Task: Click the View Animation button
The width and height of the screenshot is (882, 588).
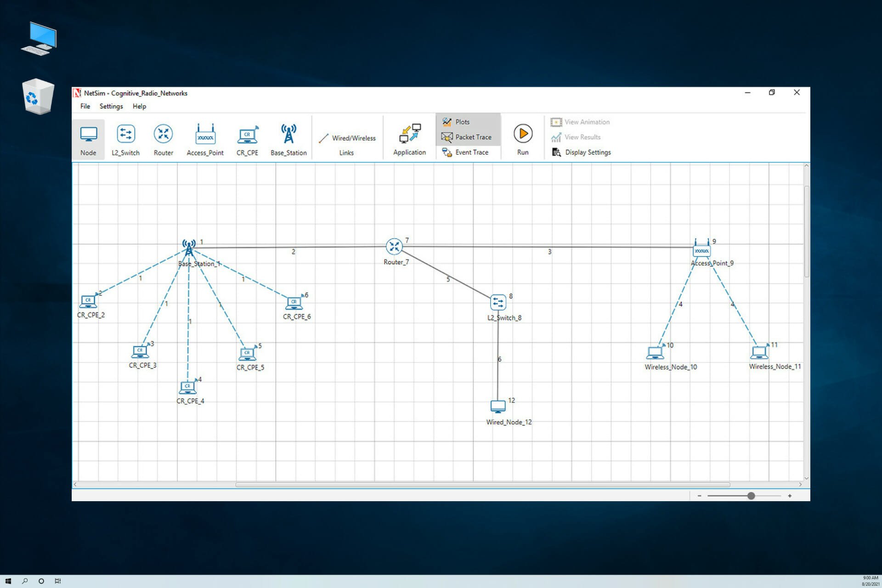Action: (580, 122)
